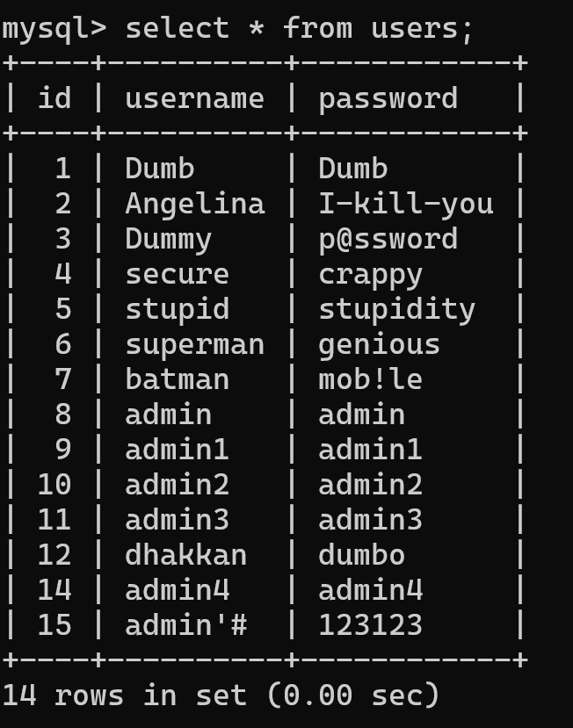The image size is (573, 728).
Task: Click the password 'stupidity' value
Action: tap(397, 310)
